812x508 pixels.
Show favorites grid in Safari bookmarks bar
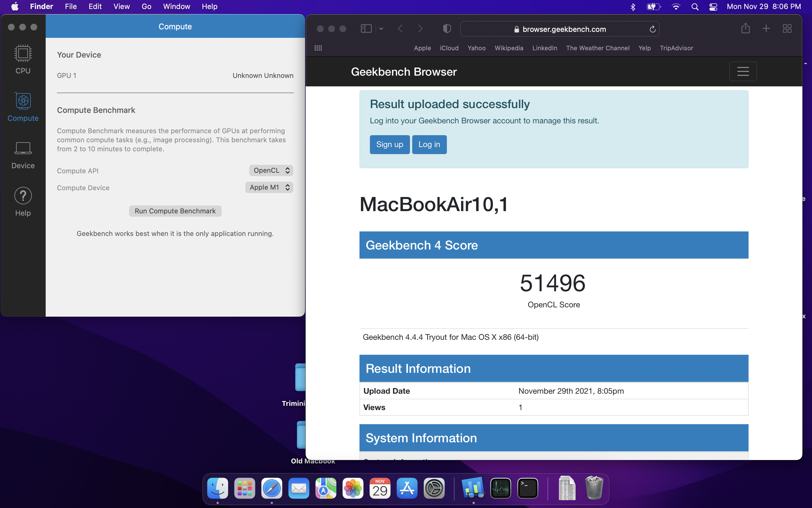318,48
